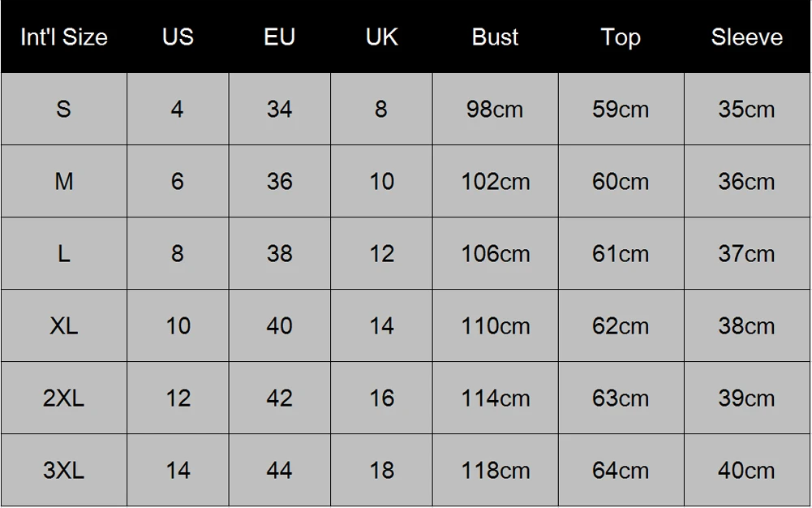The height and width of the screenshot is (508, 812).
Task: Click the Int'l Size column header
Action: point(64,37)
